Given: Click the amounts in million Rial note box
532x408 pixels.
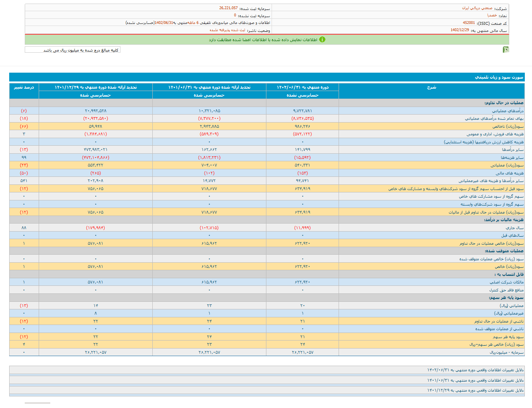Looking at the screenshot, I should (x=73, y=50).
